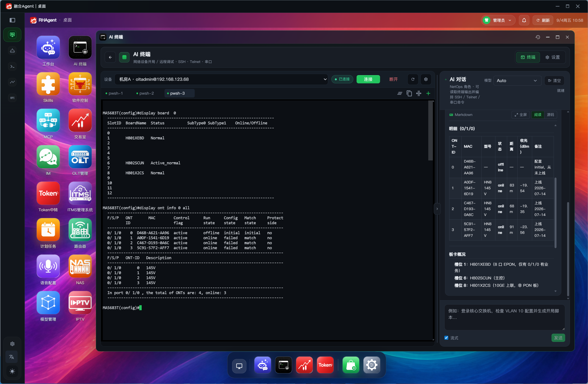
Task: Open terminal history clock icon
Action: [538, 37]
